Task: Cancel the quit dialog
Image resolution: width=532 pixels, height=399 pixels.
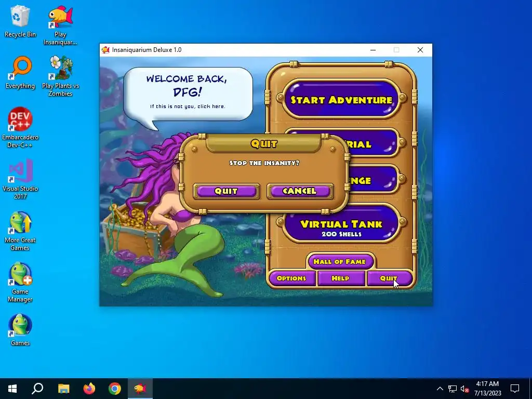Action: [x=300, y=191]
